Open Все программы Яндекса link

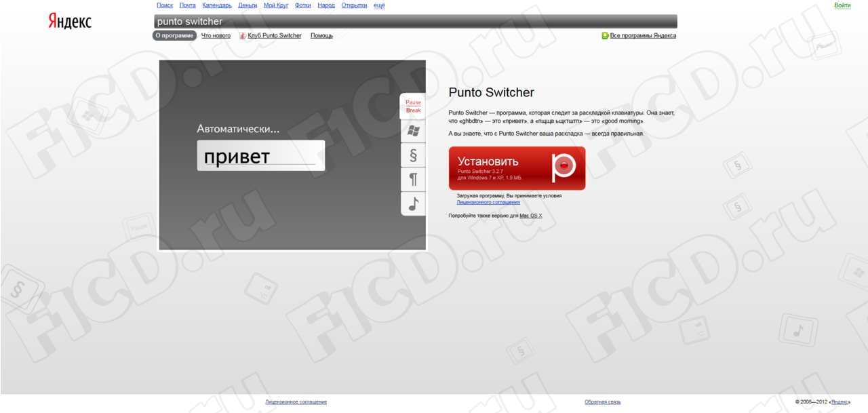643,36
